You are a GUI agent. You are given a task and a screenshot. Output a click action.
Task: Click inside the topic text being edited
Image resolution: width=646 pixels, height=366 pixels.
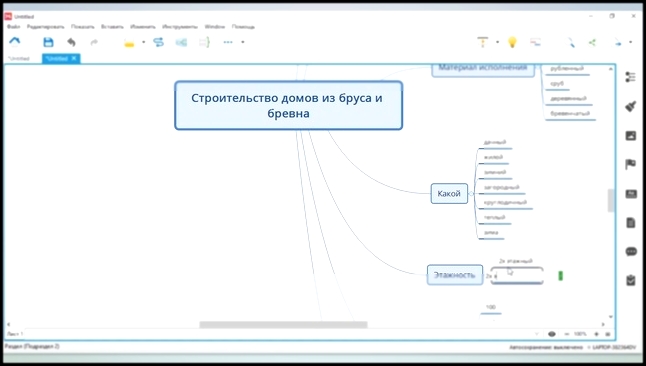point(517,275)
